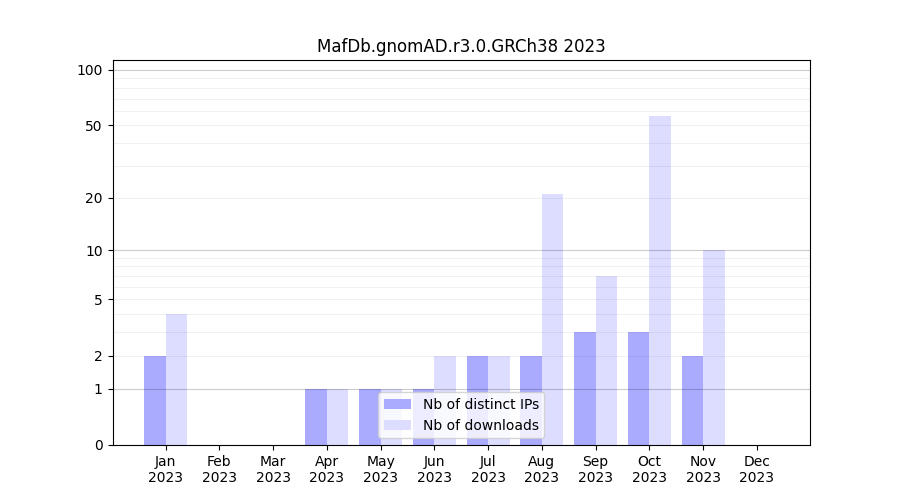
Task: Click the chart title MafDb.gnomAD.r3.0.GRCh38 2023
Action: pyautogui.click(x=461, y=46)
